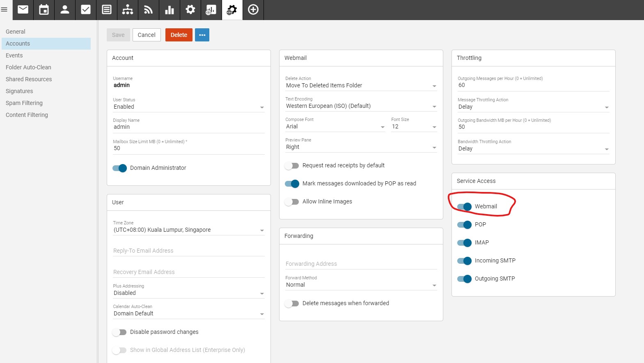Toggle Webmail service access switch

coord(464,207)
